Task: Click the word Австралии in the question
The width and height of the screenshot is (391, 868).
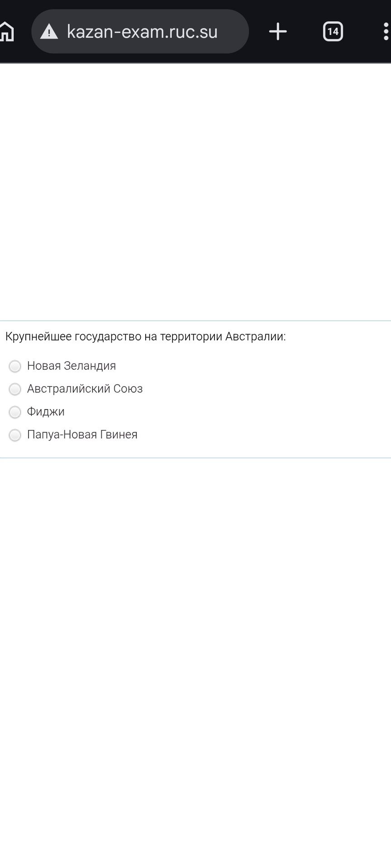Action: tap(255, 337)
